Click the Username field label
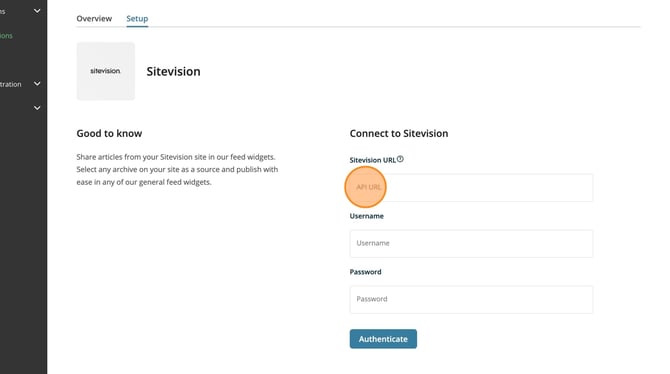Viewport: 670px width, 374px height. pyautogui.click(x=367, y=216)
